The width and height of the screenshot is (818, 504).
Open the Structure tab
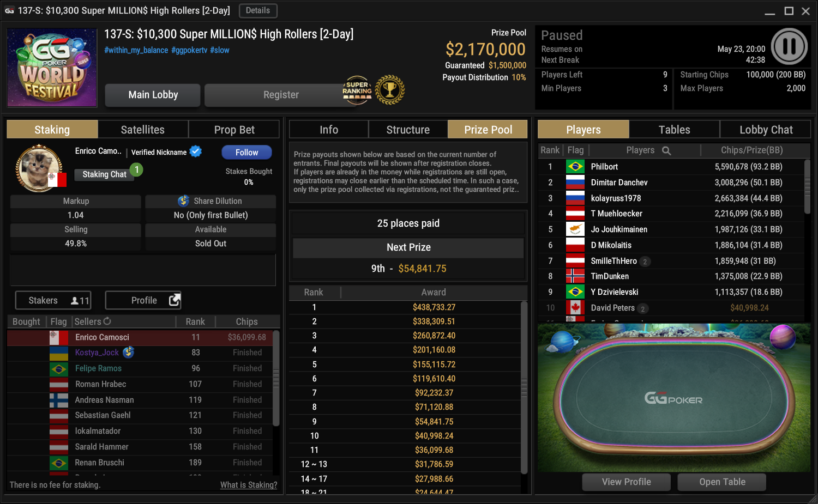click(408, 130)
